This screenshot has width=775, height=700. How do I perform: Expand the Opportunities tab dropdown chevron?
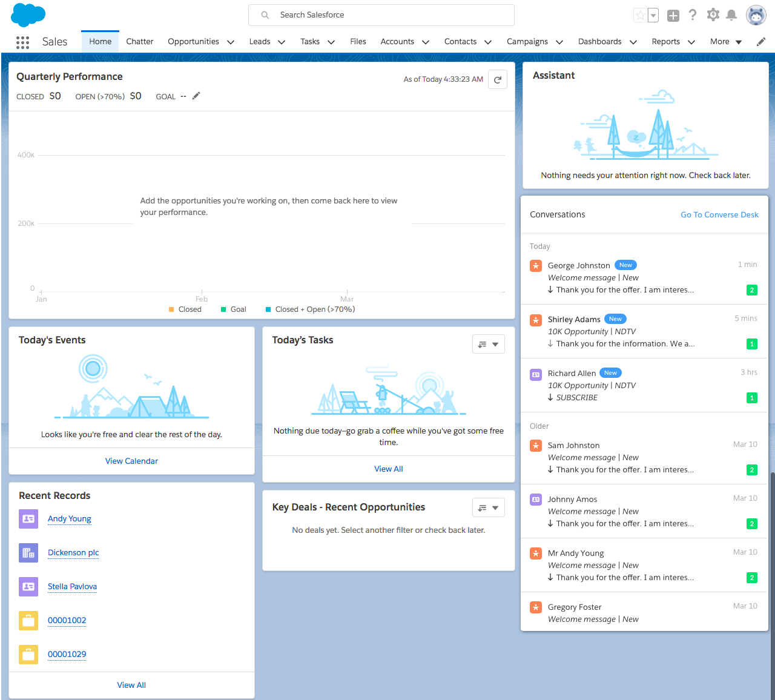pos(231,42)
